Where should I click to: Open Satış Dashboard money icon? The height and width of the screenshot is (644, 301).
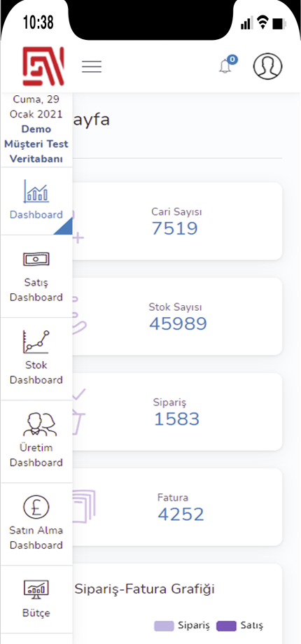tap(36, 259)
